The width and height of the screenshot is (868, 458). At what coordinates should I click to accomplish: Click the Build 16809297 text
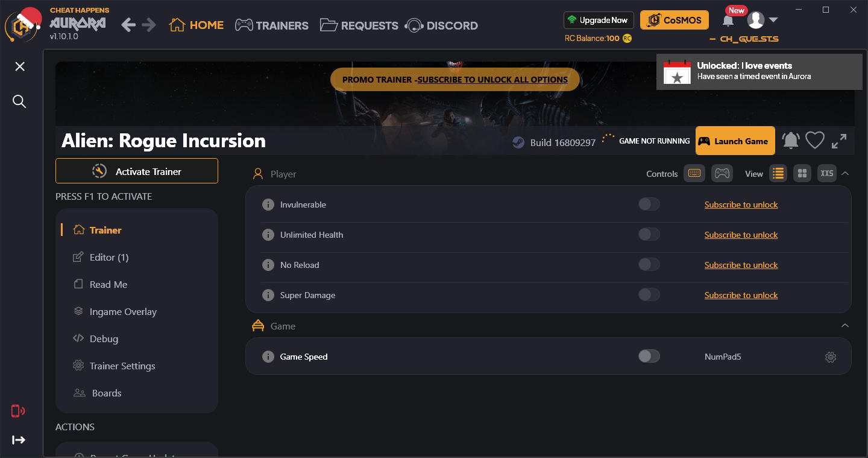(563, 142)
